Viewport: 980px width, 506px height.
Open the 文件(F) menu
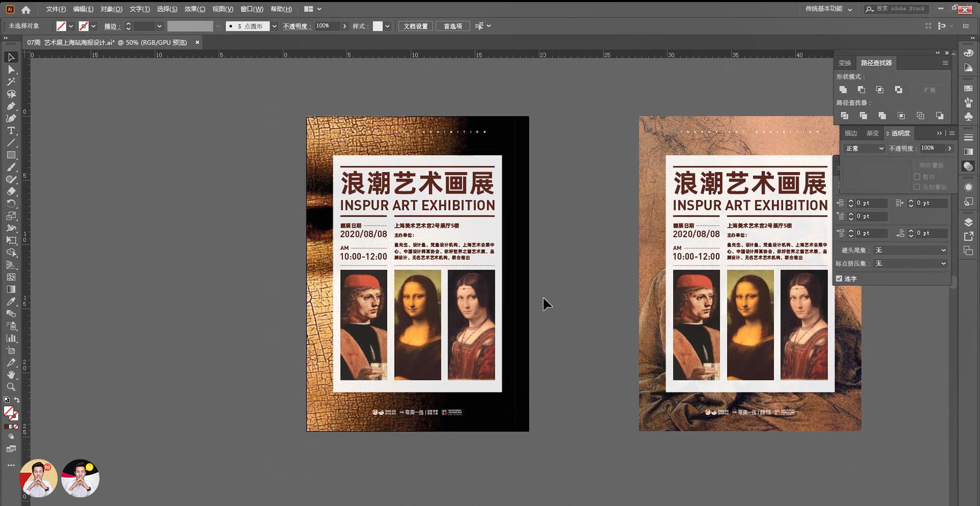click(x=56, y=9)
